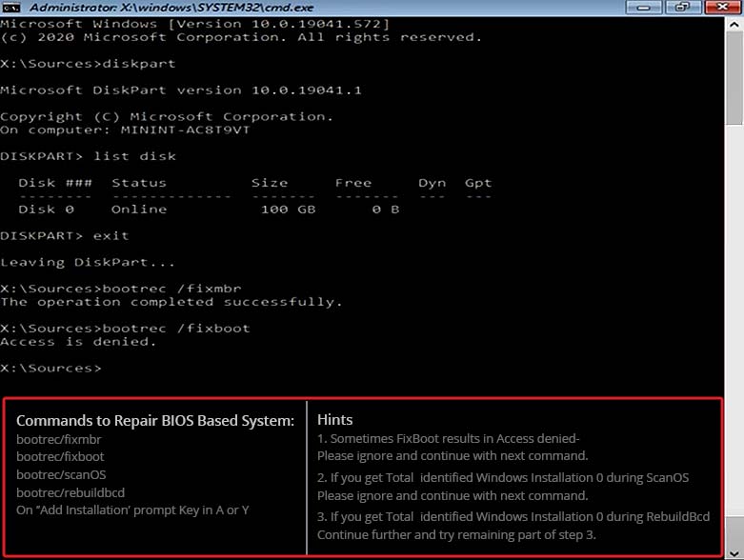744x560 pixels.
Task: Click the 'Hints' heading
Action: pos(335,420)
